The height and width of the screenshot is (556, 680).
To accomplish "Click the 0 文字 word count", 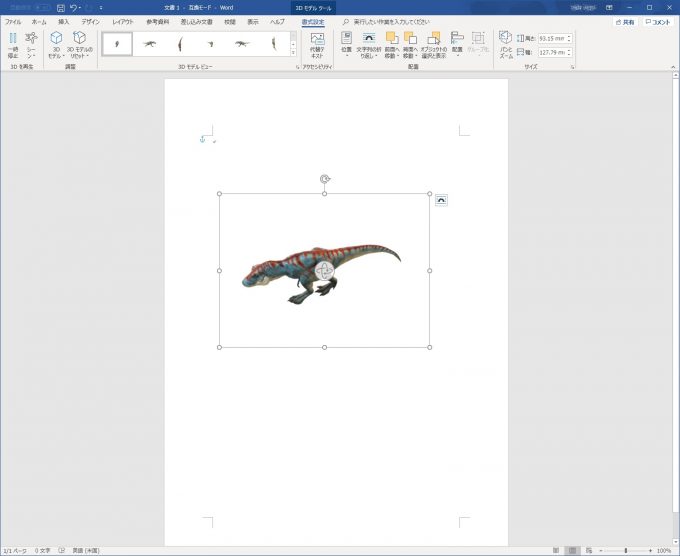I will 42,551.
